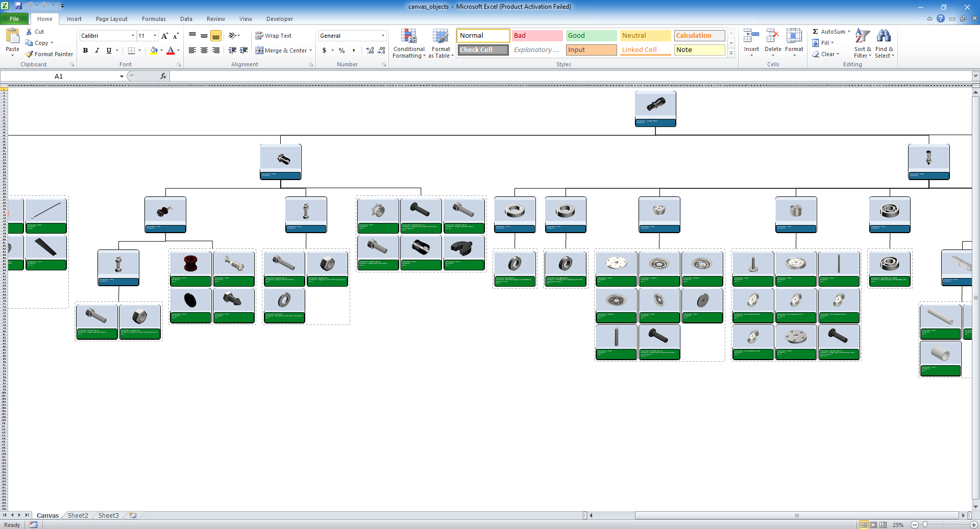Open the Borders dropdown arrow
Screen dimensions: 980x529
point(138,51)
